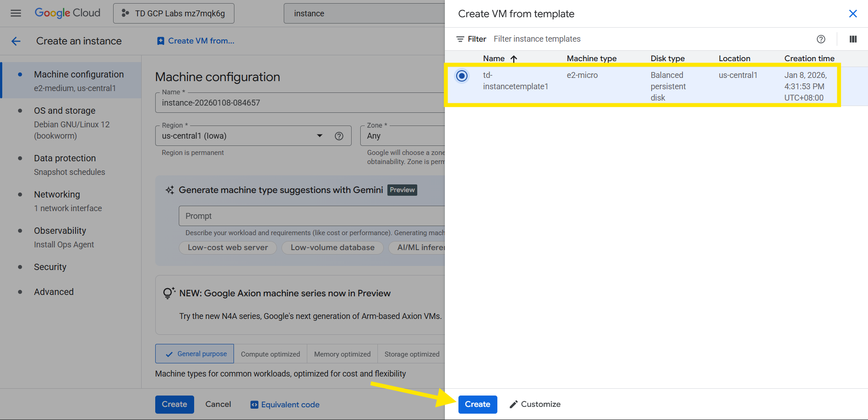The width and height of the screenshot is (868, 420).
Task: Open the Zone dropdown
Action: tap(403, 136)
